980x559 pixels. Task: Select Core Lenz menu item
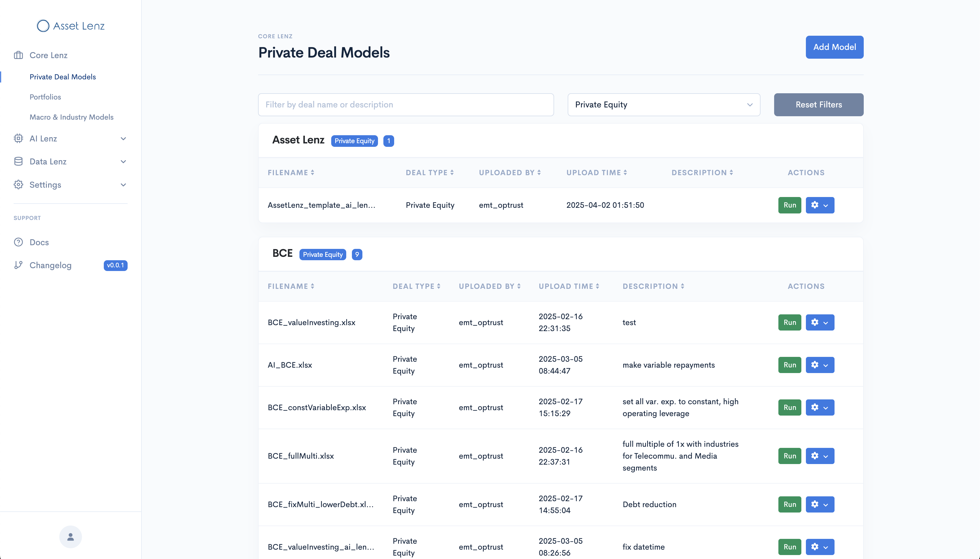pos(48,55)
